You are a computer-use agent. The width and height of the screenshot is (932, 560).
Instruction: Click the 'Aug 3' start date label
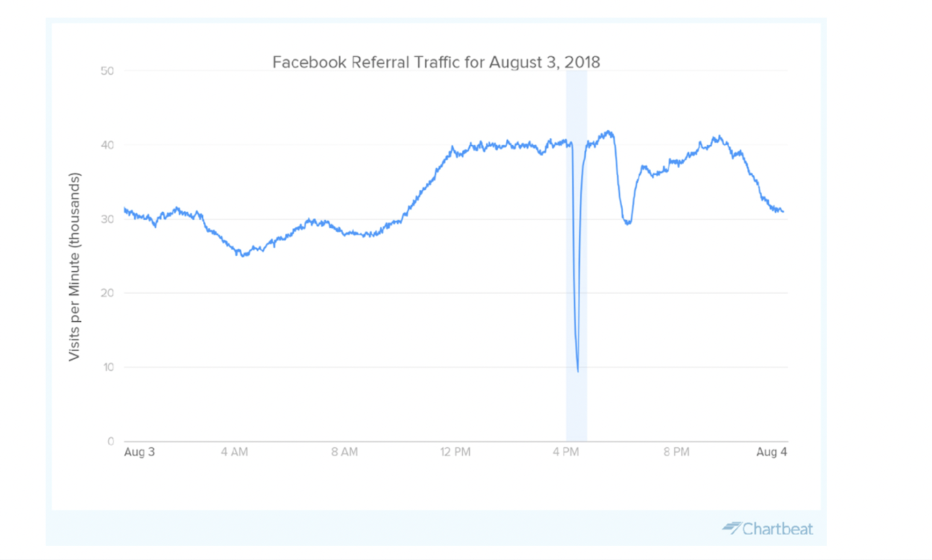[139, 452]
